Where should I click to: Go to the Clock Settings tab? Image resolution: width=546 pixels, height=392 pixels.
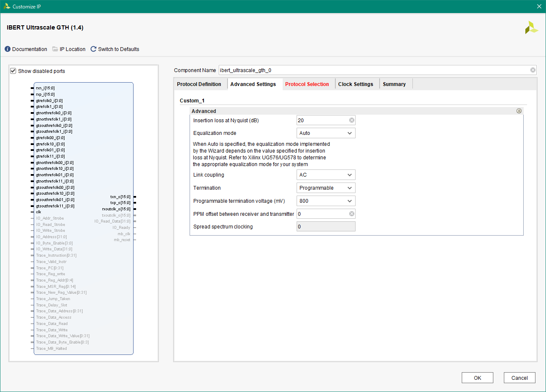point(356,84)
